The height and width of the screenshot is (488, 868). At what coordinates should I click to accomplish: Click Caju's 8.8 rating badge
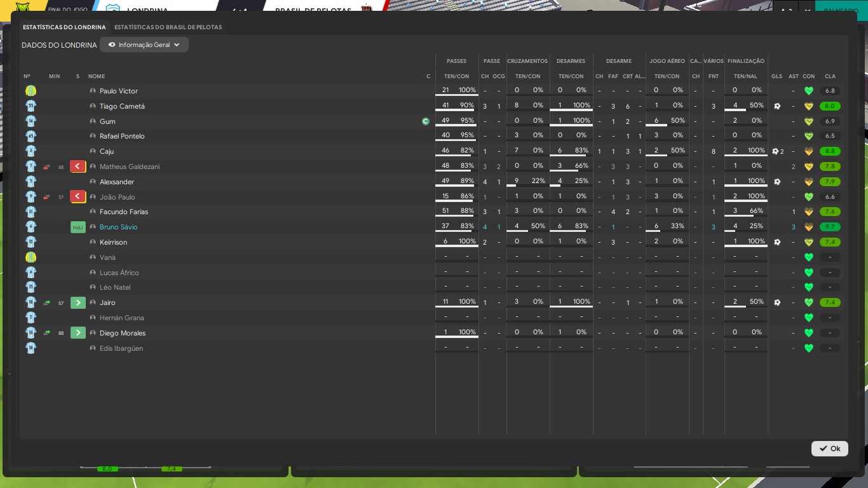pos(830,151)
